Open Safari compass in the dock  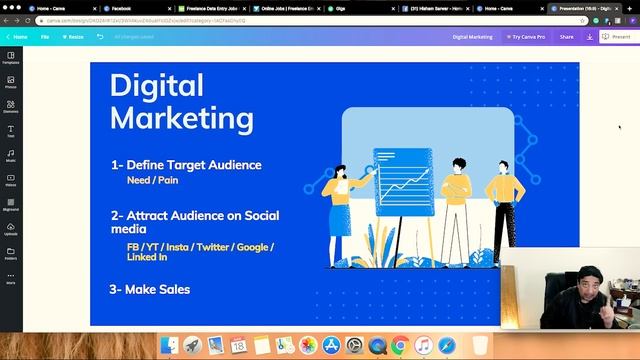[447, 346]
